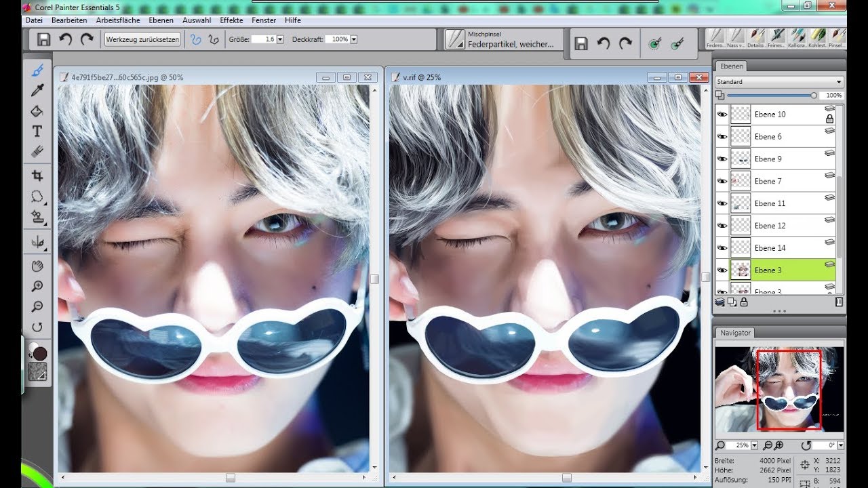Hide layer Ebene 7
The image size is (868, 488).
(x=722, y=181)
